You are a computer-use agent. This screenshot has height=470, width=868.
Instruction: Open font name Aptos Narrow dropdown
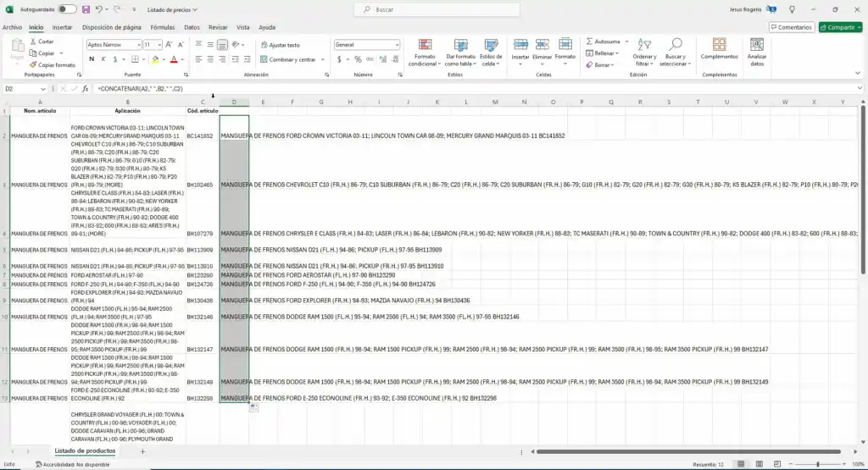click(138, 45)
